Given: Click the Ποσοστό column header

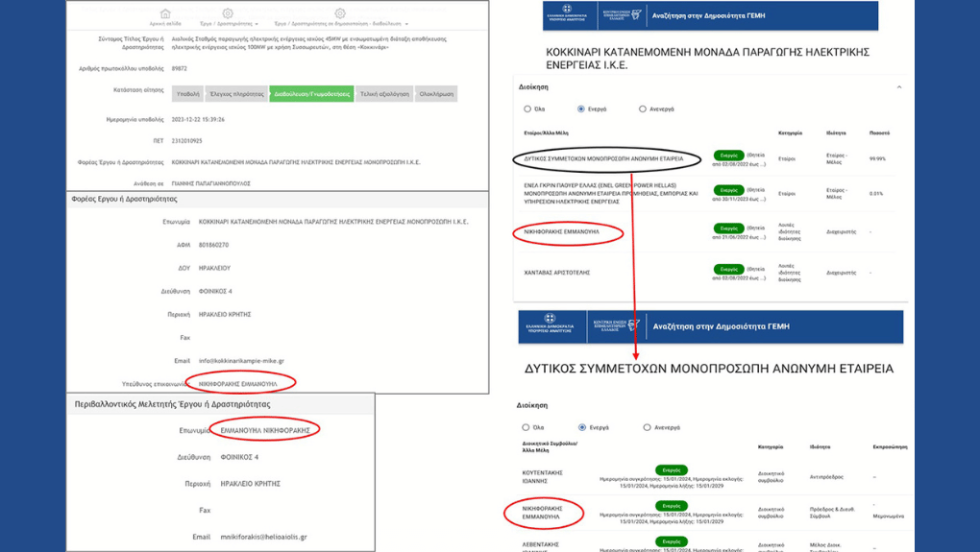Looking at the screenshot, I should [x=879, y=133].
